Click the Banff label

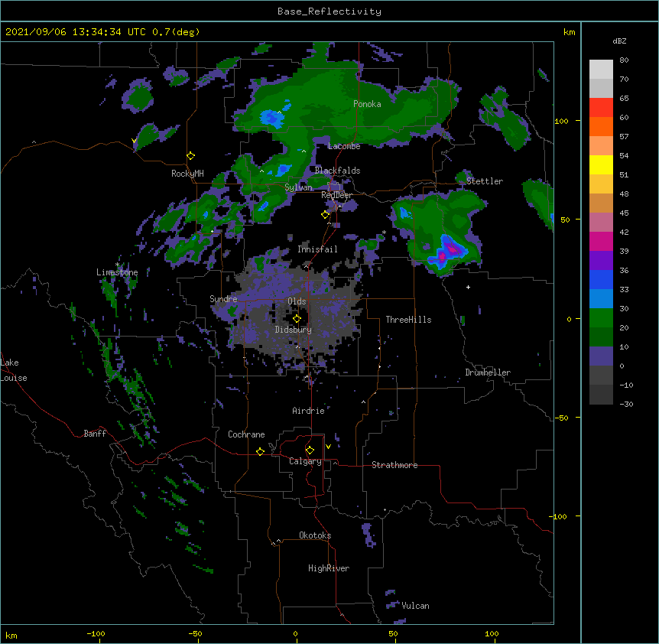coord(95,434)
